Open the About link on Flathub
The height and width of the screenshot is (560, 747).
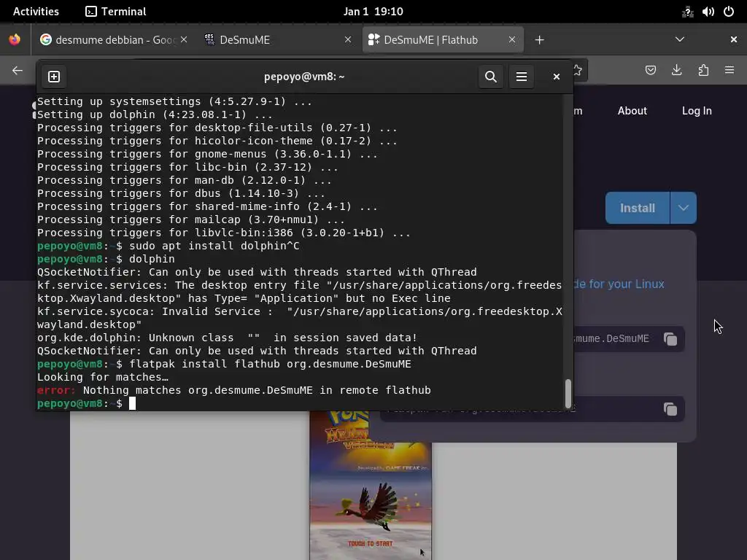click(x=632, y=111)
